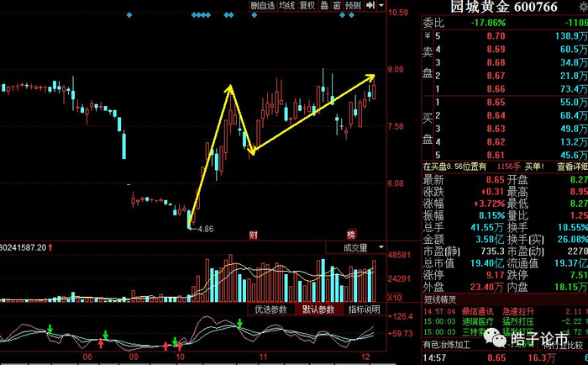588x365 pixels.
Task: Click the X10 volume scale multiplier
Action: point(395,298)
